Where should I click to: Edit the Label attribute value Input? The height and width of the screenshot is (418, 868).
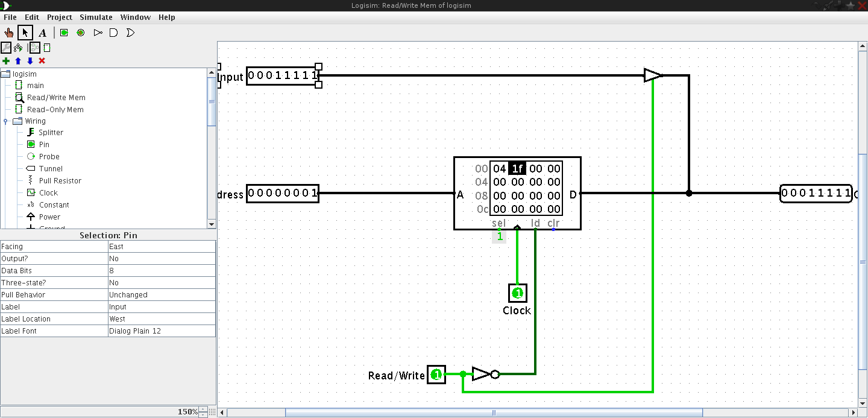click(x=162, y=307)
